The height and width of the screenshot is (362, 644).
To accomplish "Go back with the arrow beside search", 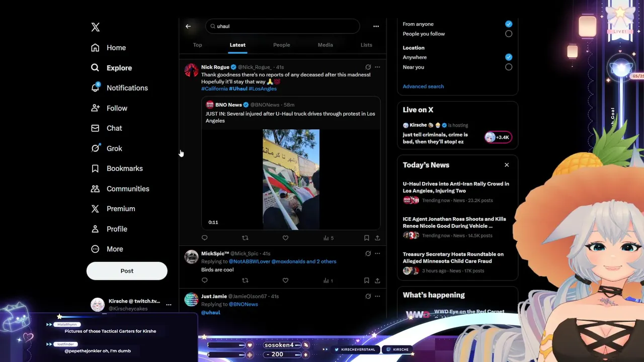I will 188,26.
